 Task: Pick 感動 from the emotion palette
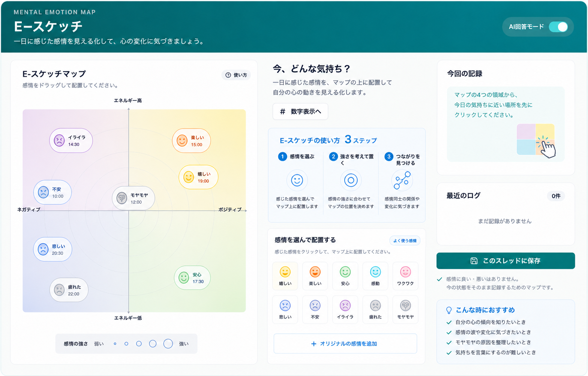[375, 276]
